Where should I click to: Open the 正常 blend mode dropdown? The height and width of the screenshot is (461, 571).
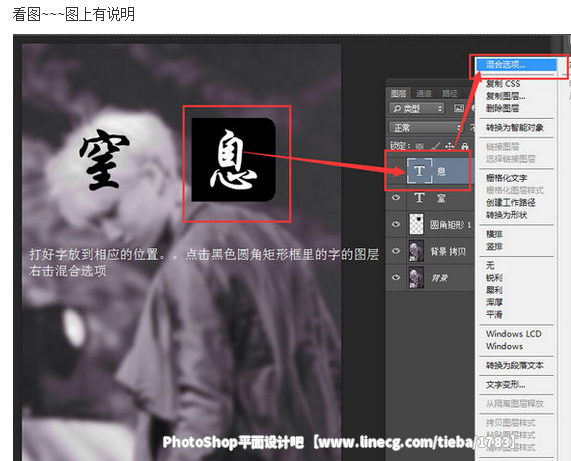(426, 127)
